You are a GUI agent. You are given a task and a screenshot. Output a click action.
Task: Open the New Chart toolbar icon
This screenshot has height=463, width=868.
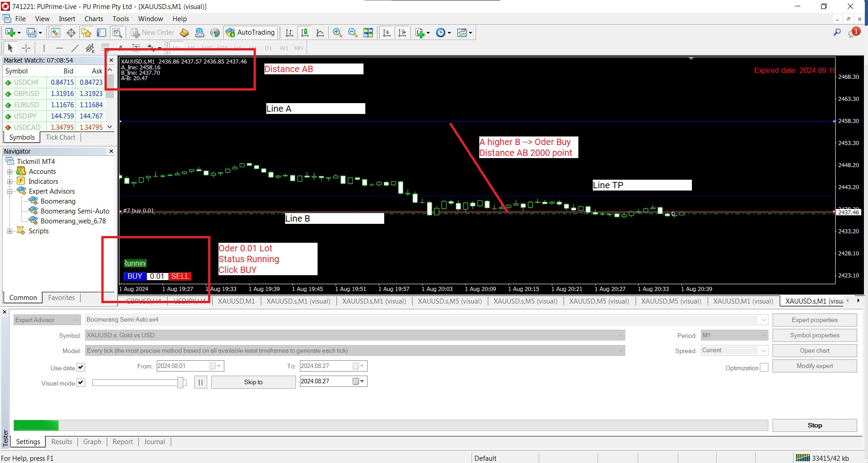tap(10, 32)
